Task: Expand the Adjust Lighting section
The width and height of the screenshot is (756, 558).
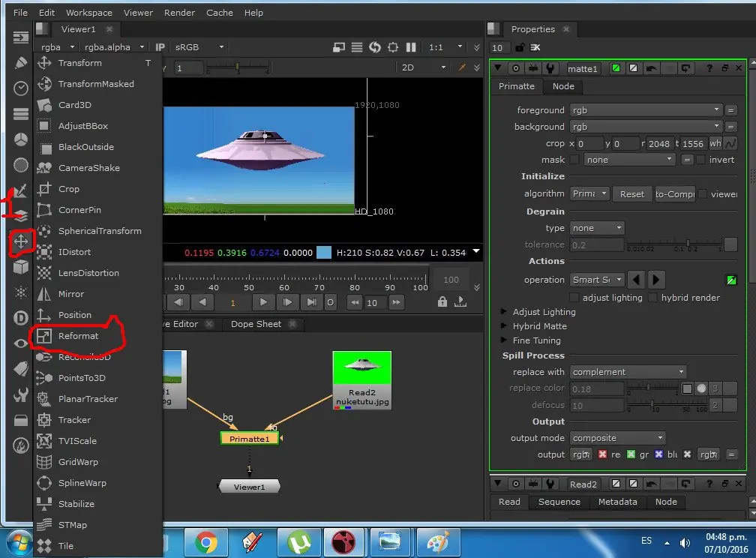Action: [504, 311]
